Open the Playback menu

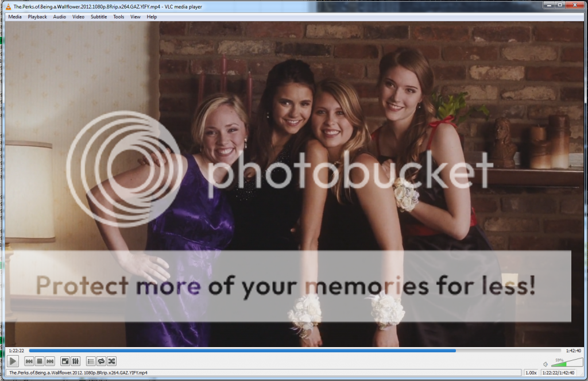point(37,17)
